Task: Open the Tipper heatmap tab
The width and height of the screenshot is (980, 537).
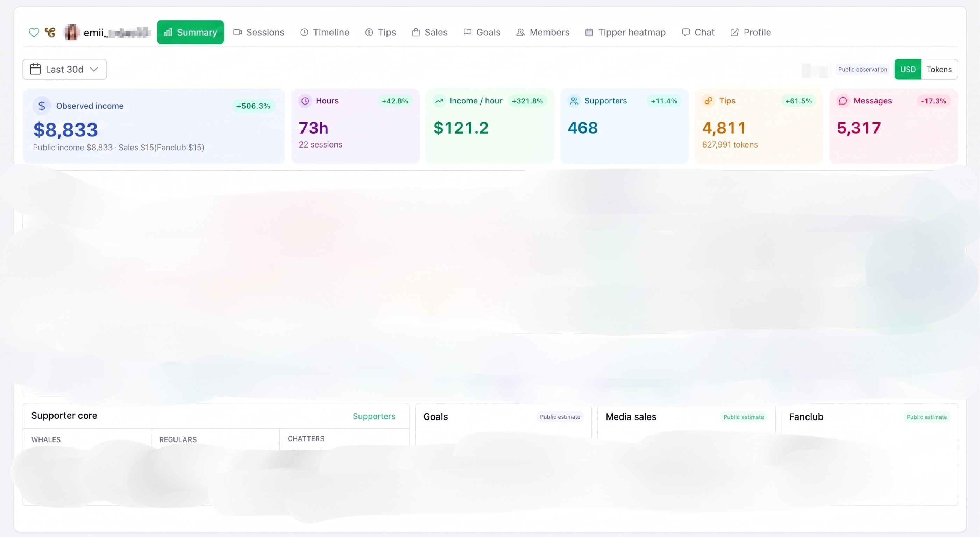Action: 625,32
